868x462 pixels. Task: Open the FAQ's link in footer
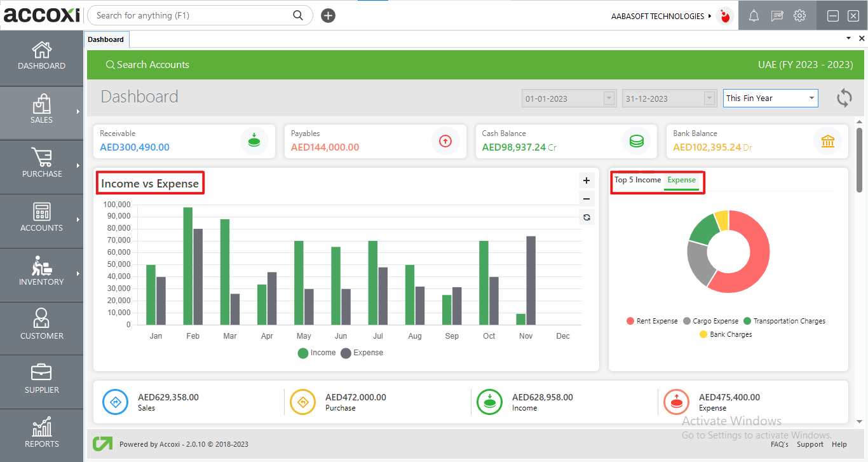(779, 444)
